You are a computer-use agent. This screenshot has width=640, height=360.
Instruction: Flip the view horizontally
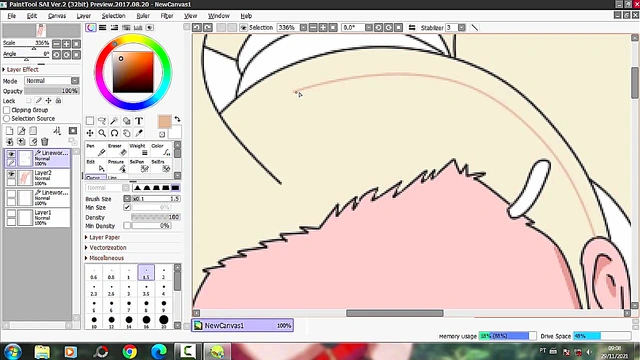point(412,27)
